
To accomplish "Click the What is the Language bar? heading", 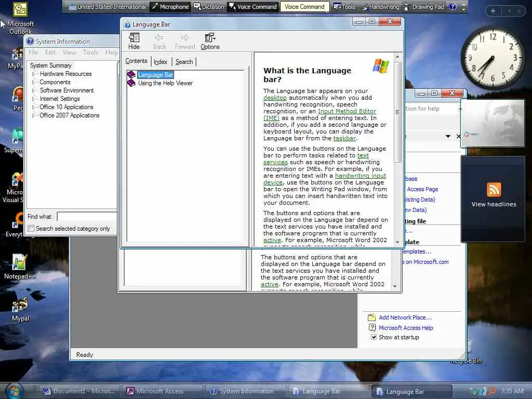I will (307, 75).
